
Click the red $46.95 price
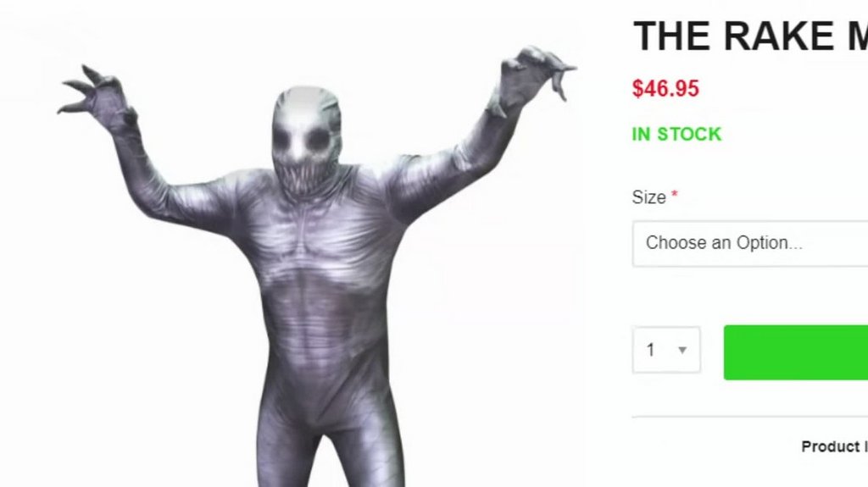click(x=666, y=89)
